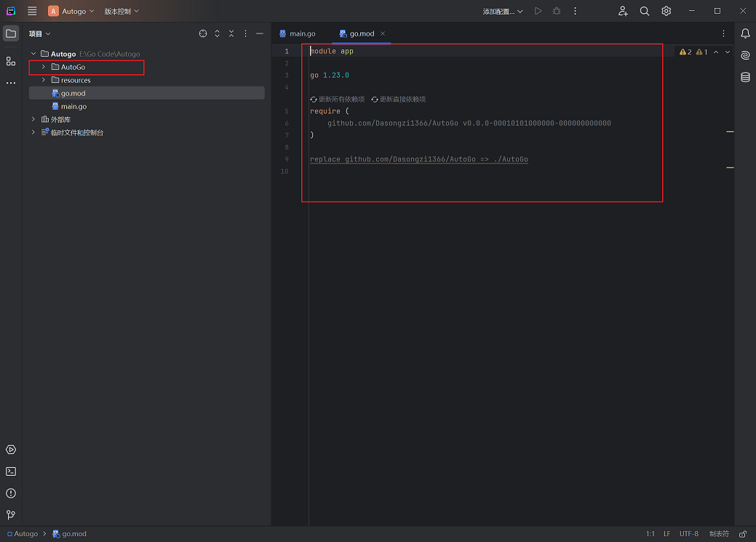This screenshot has width=756, height=542.
Task: Click the LF line separator indicator
Action: tap(667, 534)
